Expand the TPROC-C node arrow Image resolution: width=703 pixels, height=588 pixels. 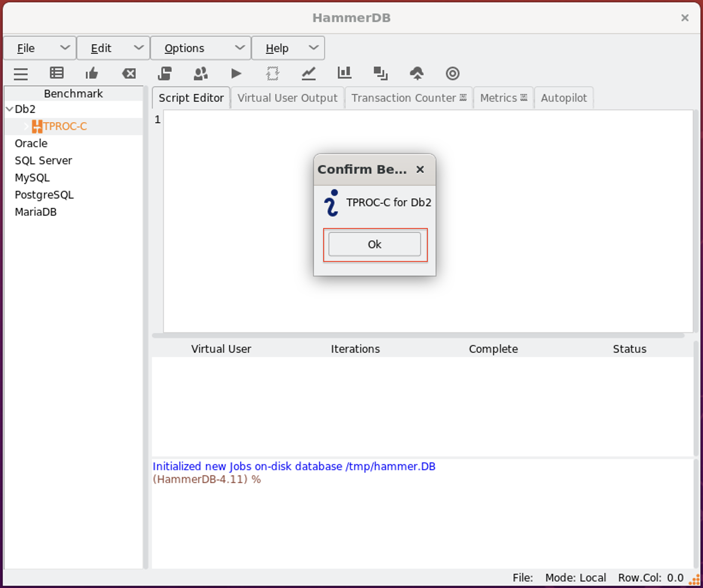pyautogui.click(x=26, y=126)
